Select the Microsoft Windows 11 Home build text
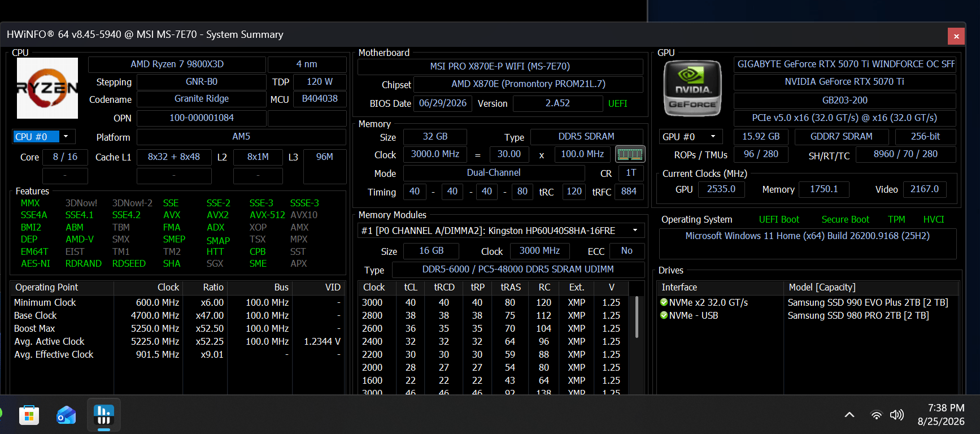This screenshot has height=434, width=980. pyautogui.click(x=808, y=236)
